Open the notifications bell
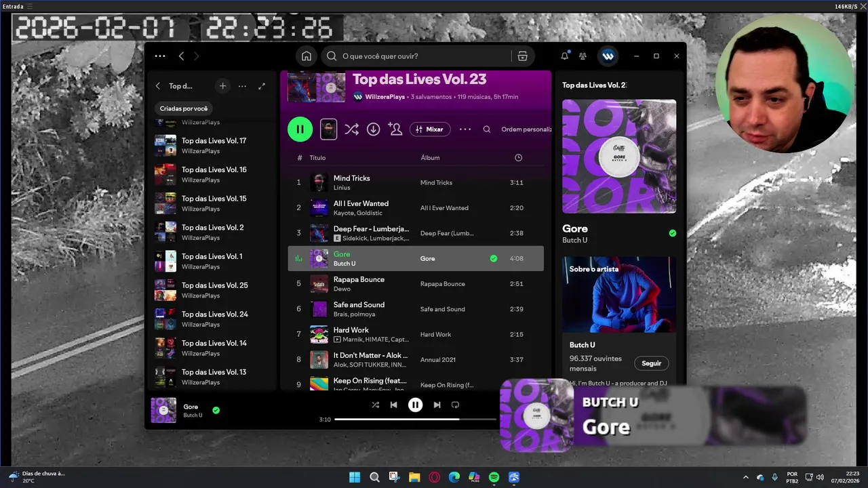This screenshot has width=868, height=488. [x=564, y=56]
